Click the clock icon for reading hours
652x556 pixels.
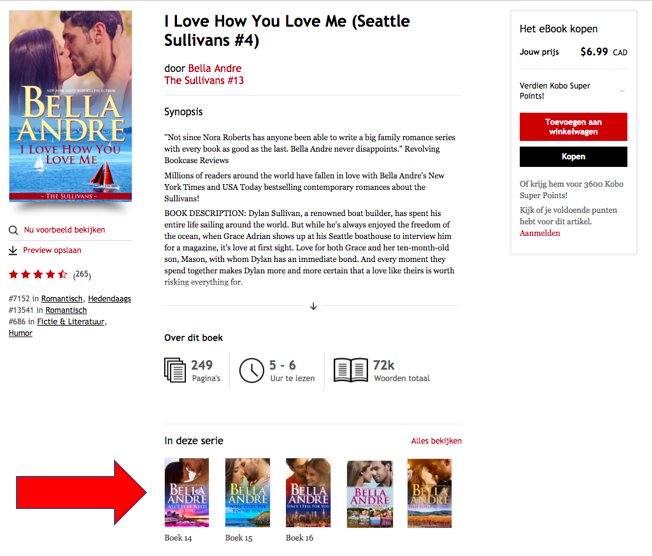tap(252, 370)
